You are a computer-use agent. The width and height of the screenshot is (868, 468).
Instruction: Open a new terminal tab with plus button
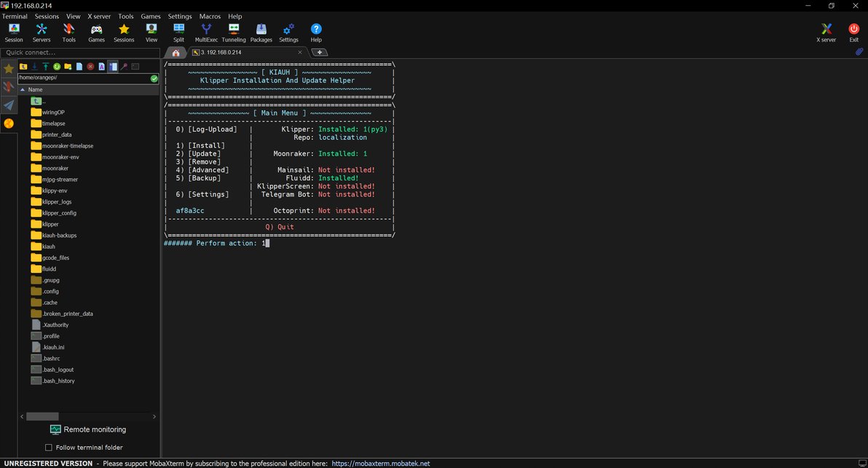point(319,52)
